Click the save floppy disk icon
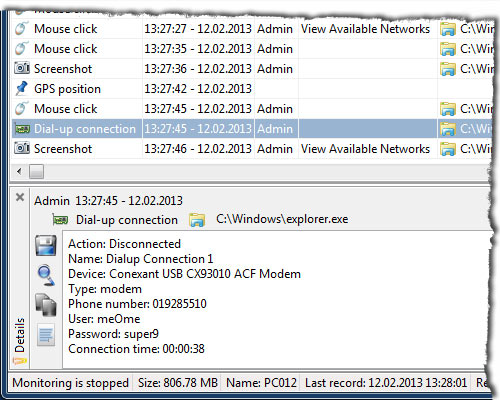The width and height of the screenshot is (500, 400). click(46, 245)
